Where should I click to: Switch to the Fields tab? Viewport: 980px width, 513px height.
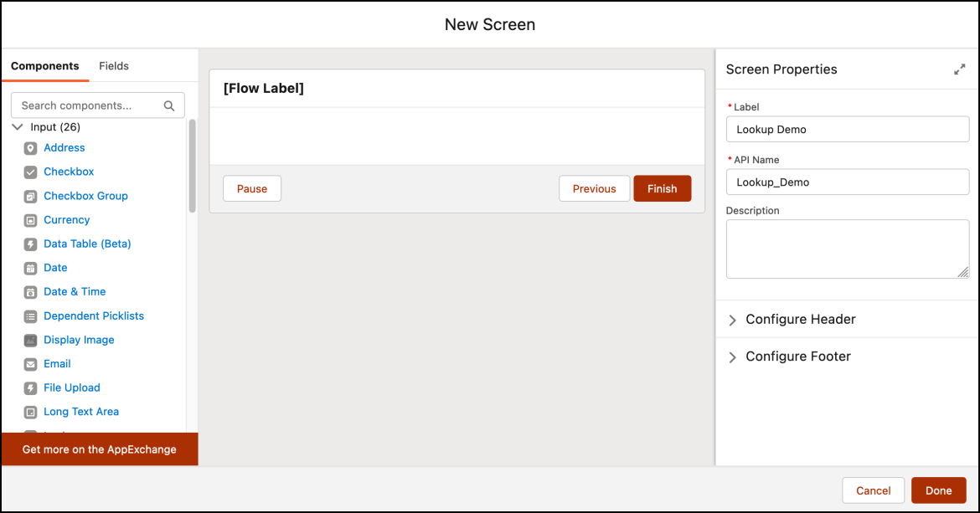114,65
